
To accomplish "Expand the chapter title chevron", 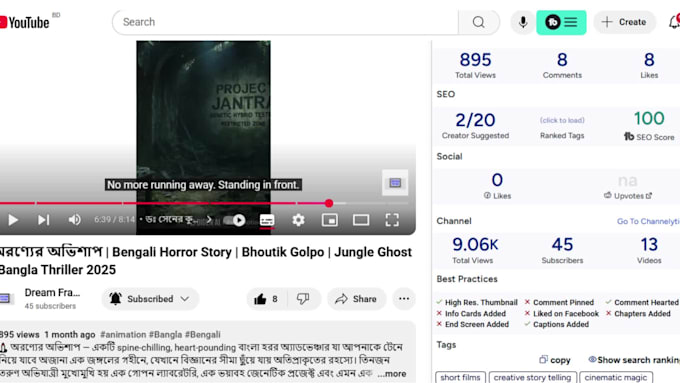I will tap(209, 219).
